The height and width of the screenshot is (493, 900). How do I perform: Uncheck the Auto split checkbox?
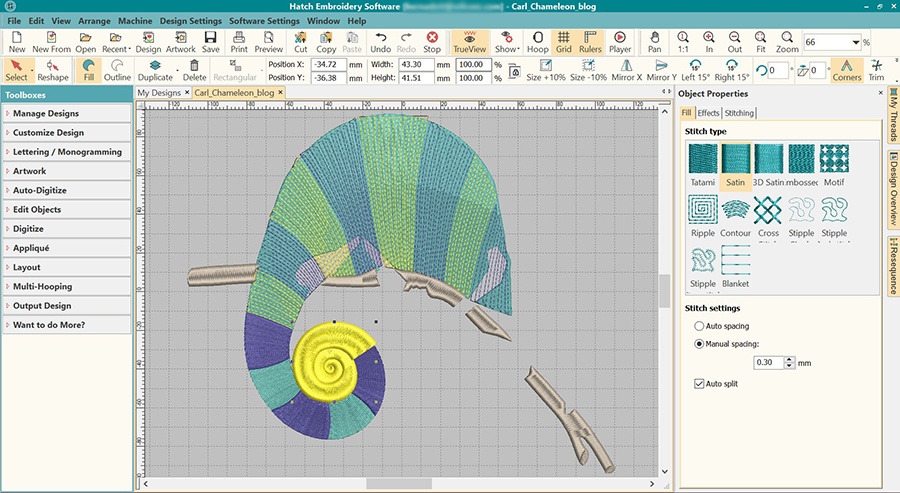699,383
